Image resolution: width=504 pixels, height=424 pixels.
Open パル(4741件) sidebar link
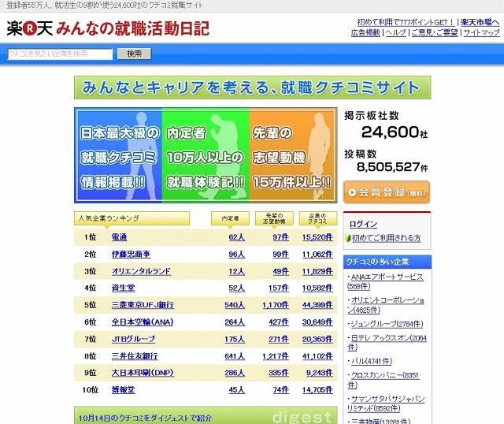370,361
